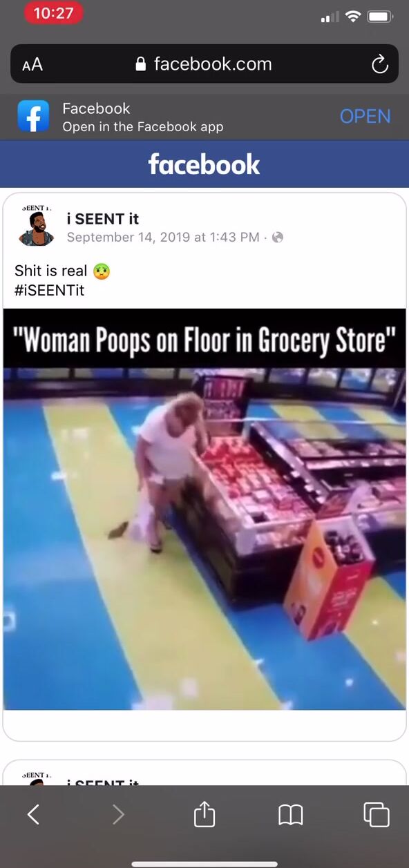Tap the Facebook app logo icon

(34, 116)
